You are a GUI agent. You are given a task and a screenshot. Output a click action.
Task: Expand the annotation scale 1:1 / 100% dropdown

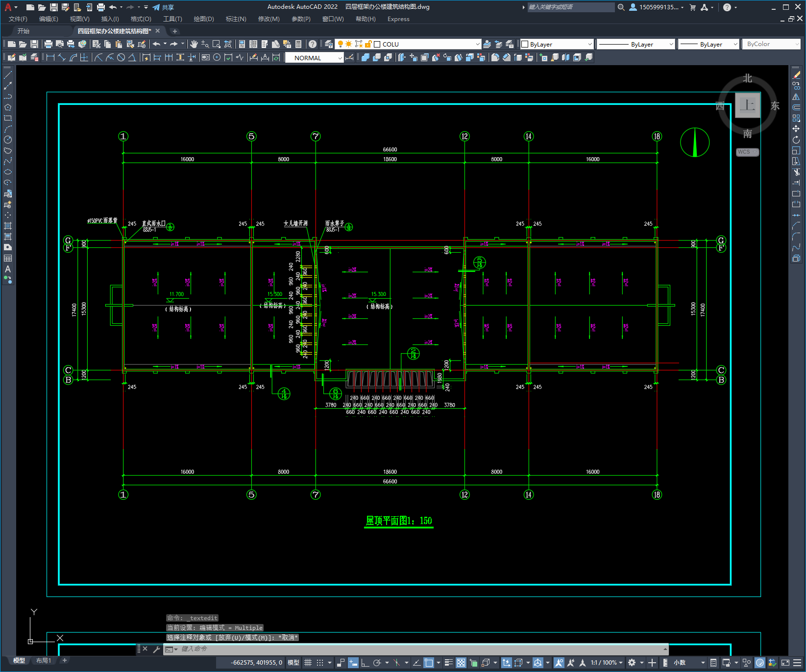(607, 663)
